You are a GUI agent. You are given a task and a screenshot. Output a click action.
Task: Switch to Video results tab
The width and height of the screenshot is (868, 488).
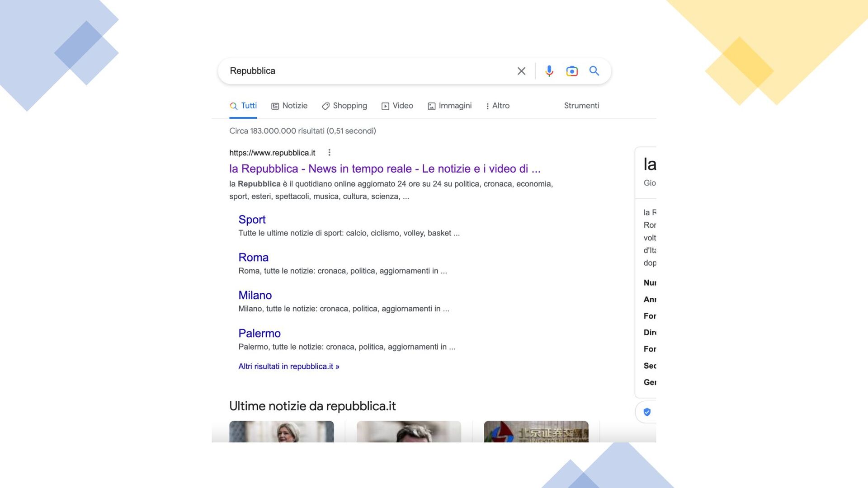point(397,106)
